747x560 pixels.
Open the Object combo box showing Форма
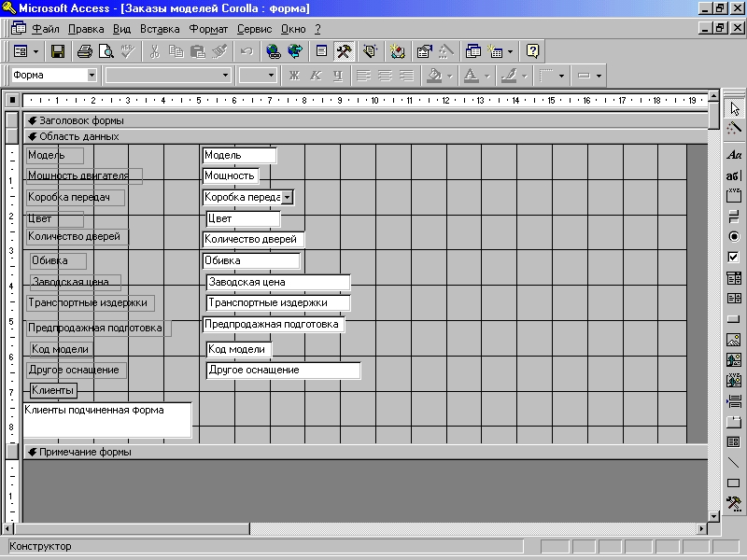54,76
